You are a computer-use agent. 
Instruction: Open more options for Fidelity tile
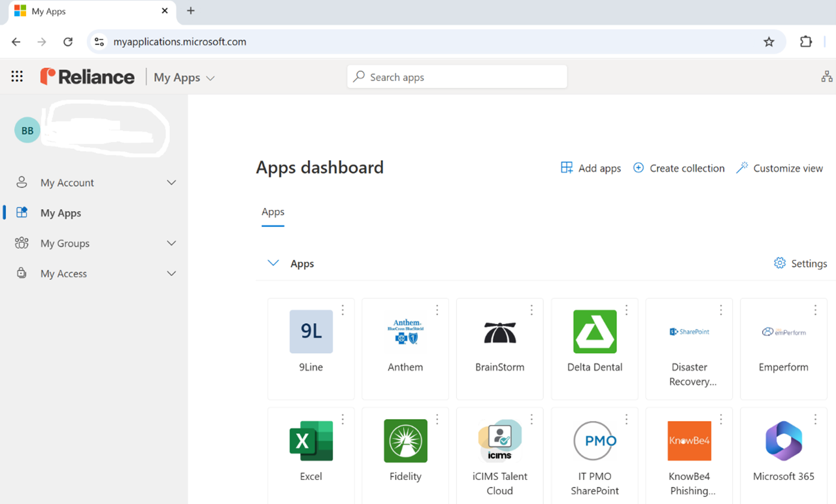pyautogui.click(x=437, y=419)
